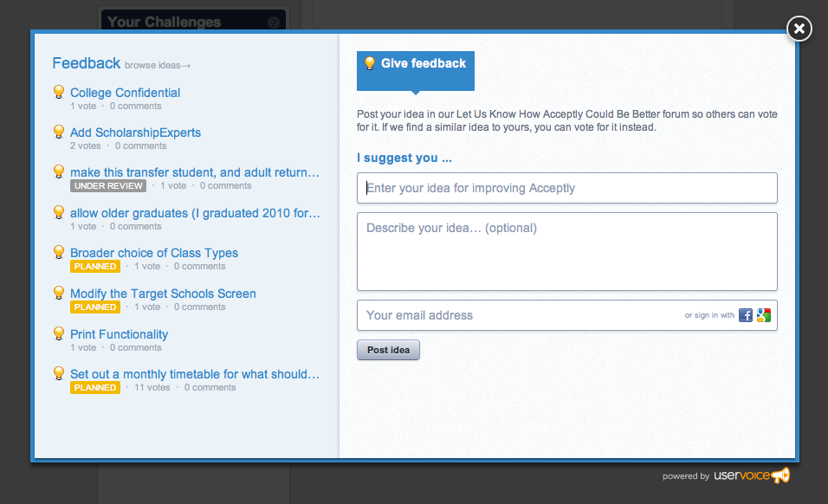This screenshot has width=828, height=504.
Task: Click the 11 votes text
Action: point(152,387)
